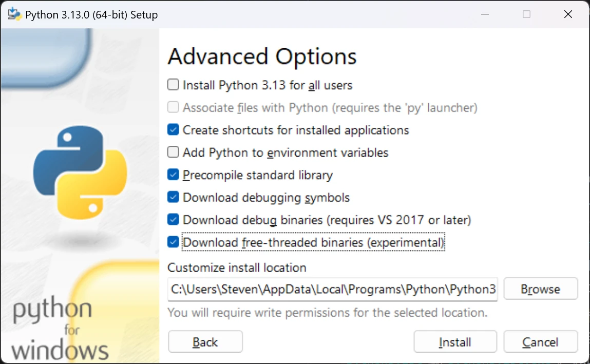Minimize the Python Setup window

point(485,14)
